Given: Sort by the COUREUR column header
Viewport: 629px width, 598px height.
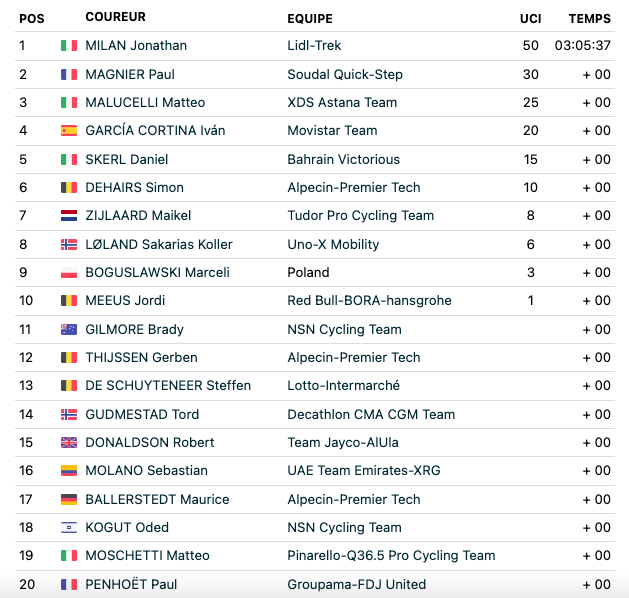Looking at the screenshot, I should (116, 17).
